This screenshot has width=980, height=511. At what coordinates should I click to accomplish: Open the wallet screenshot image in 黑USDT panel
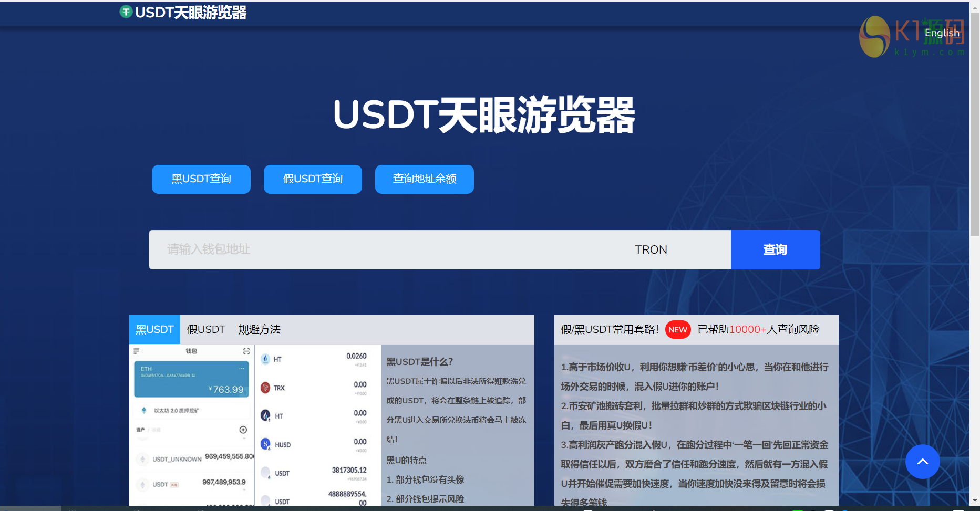255,425
